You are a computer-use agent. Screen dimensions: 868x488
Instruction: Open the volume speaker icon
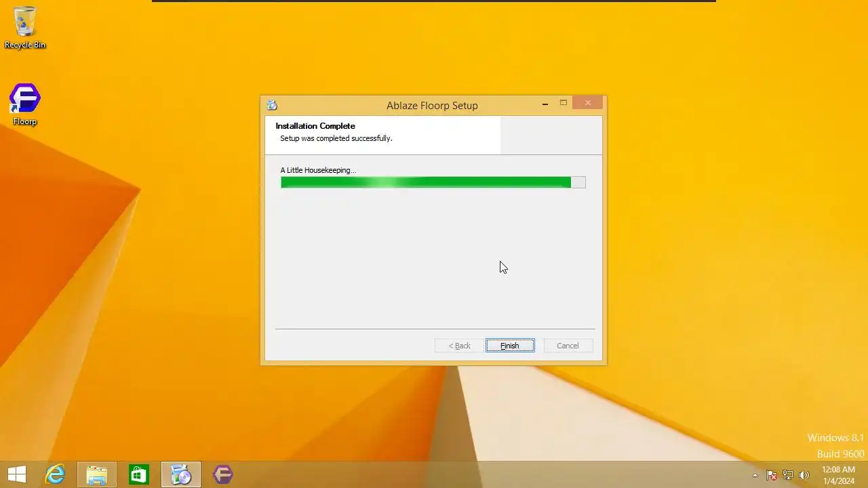tap(804, 475)
